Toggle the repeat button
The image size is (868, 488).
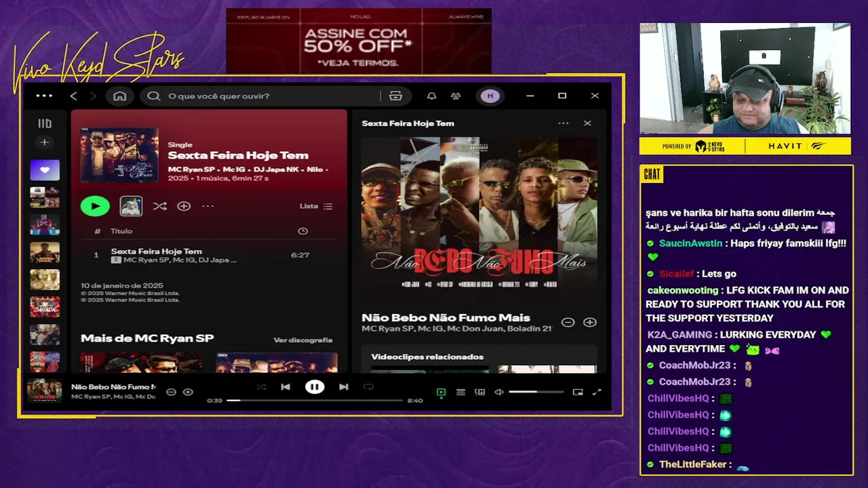pyautogui.click(x=368, y=387)
